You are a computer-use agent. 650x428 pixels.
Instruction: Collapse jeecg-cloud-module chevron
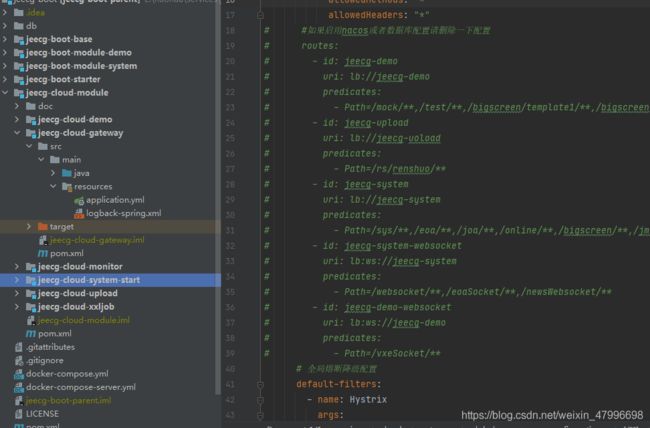point(5,92)
